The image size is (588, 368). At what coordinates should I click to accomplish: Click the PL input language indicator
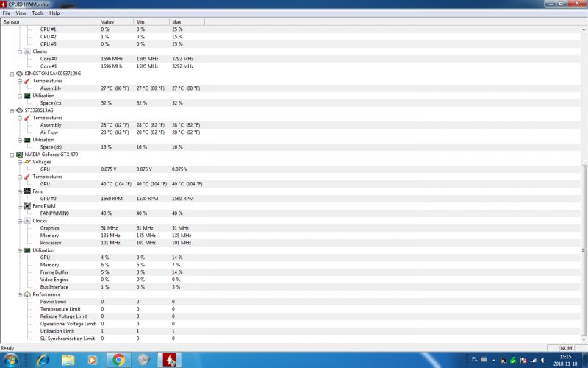click(x=474, y=359)
